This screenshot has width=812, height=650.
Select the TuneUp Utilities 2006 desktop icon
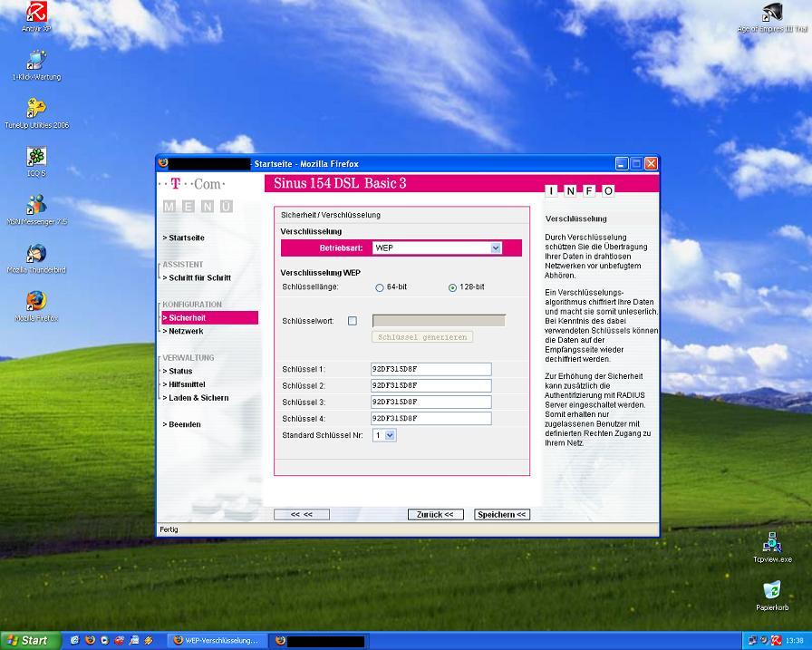(36, 113)
